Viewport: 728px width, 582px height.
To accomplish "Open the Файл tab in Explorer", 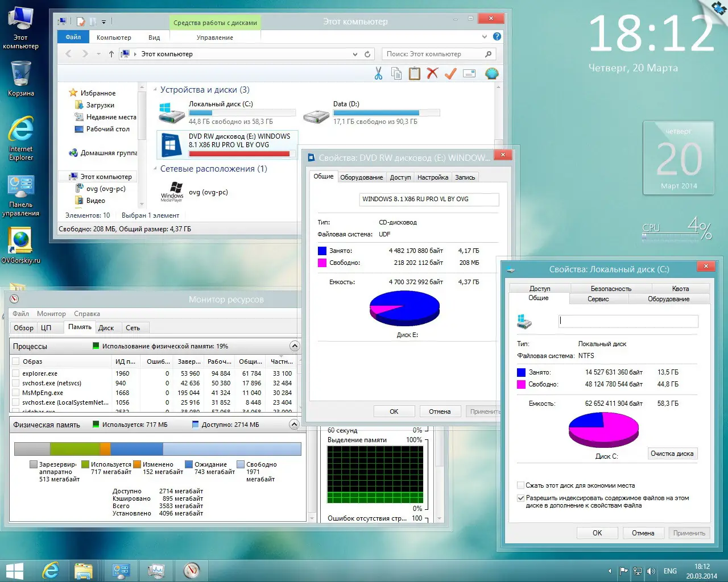I will tap(73, 37).
